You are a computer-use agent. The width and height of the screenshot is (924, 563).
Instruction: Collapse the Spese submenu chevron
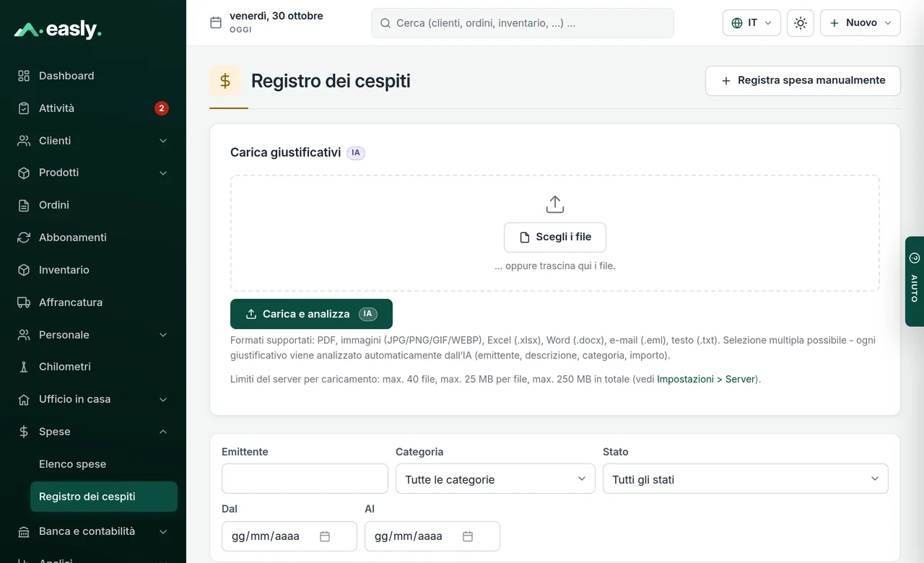point(163,432)
